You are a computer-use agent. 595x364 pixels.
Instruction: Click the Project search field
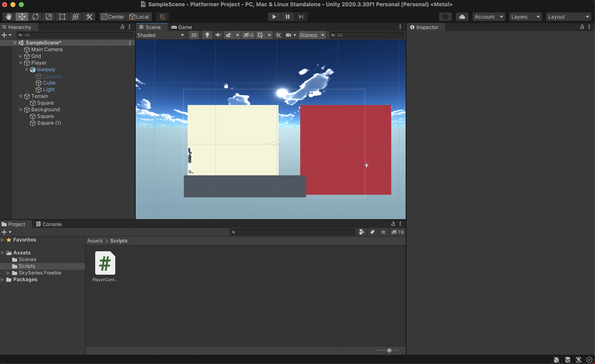click(293, 232)
